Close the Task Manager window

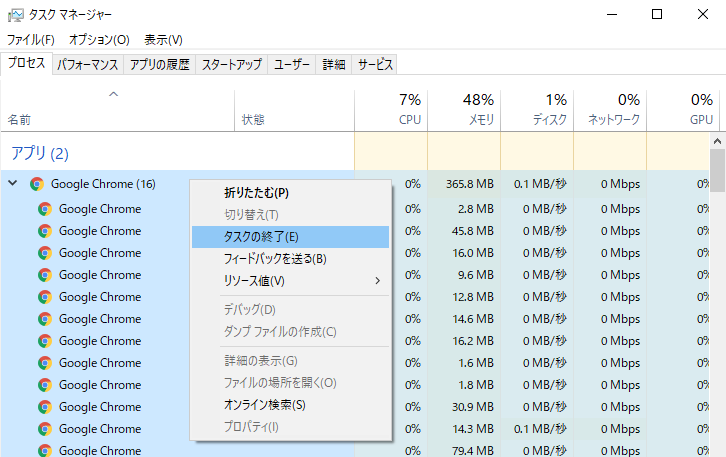[702, 14]
